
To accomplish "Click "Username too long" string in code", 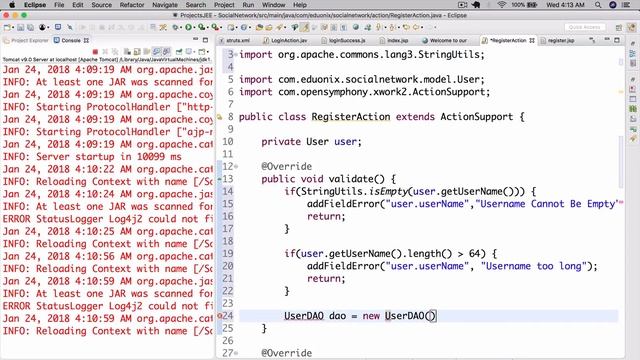I will pos(534,266).
